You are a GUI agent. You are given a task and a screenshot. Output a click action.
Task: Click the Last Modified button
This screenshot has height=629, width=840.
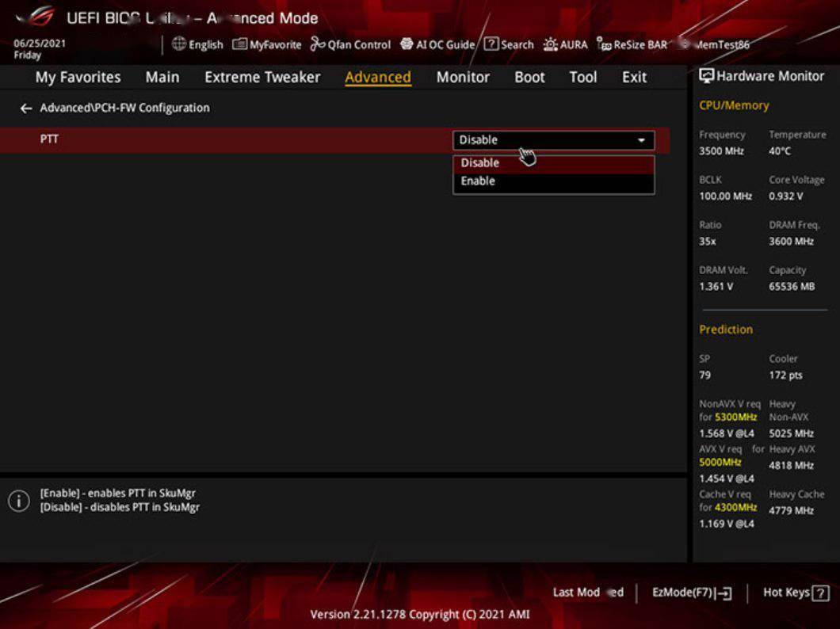click(x=588, y=593)
